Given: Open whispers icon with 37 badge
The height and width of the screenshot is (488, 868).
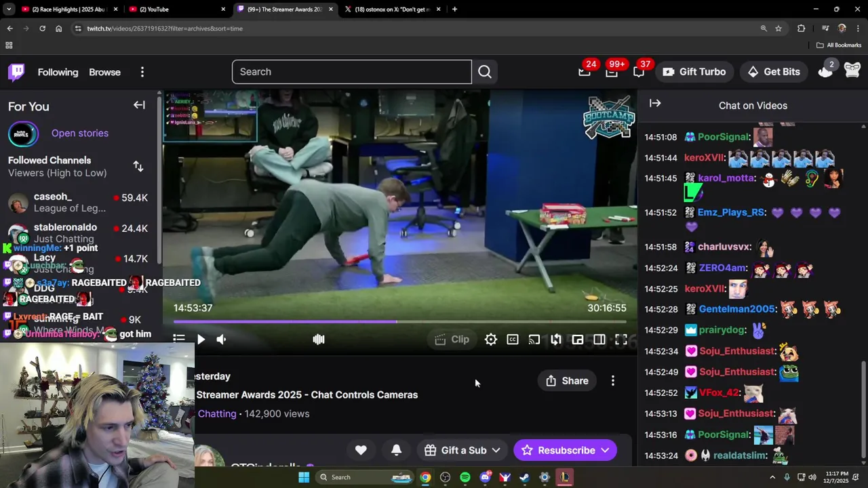Looking at the screenshot, I should pos(639,72).
